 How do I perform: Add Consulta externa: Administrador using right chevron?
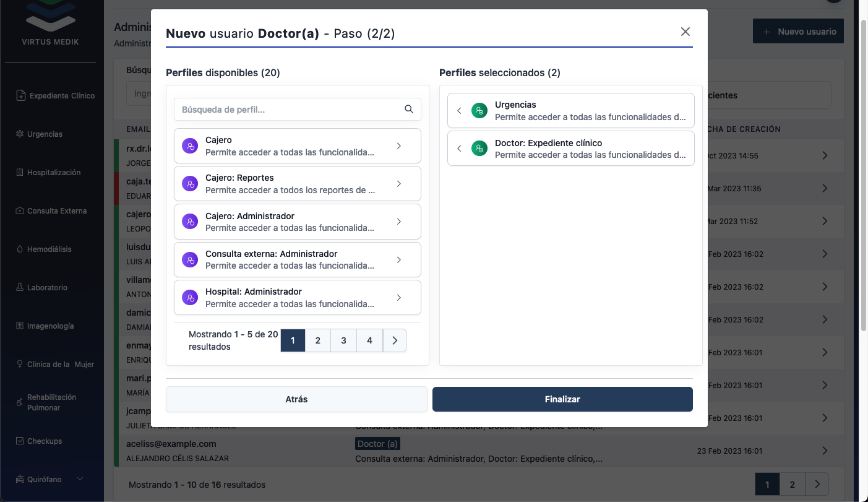(x=399, y=260)
